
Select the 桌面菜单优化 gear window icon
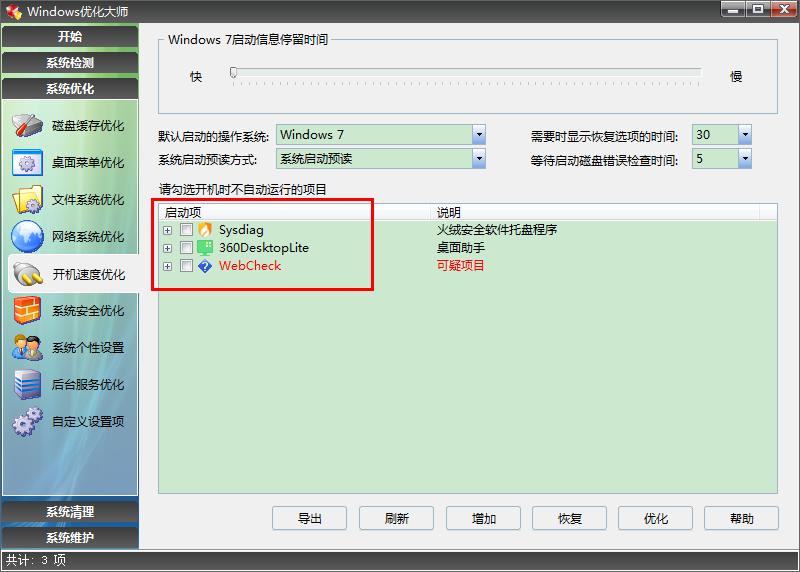27,163
